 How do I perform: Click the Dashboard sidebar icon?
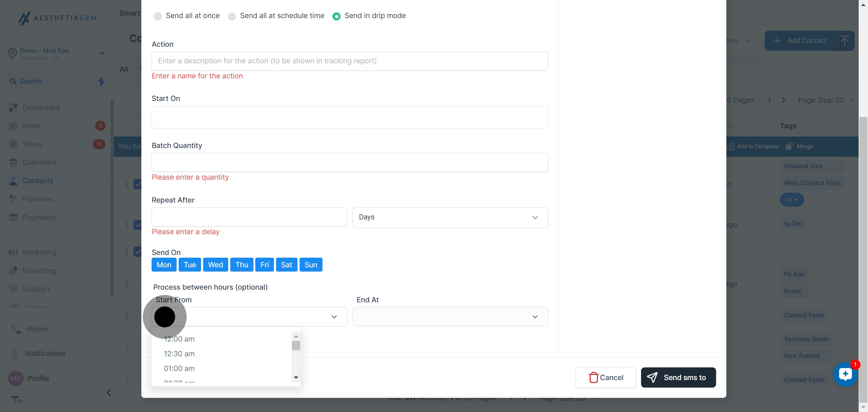tap(13, 108)
